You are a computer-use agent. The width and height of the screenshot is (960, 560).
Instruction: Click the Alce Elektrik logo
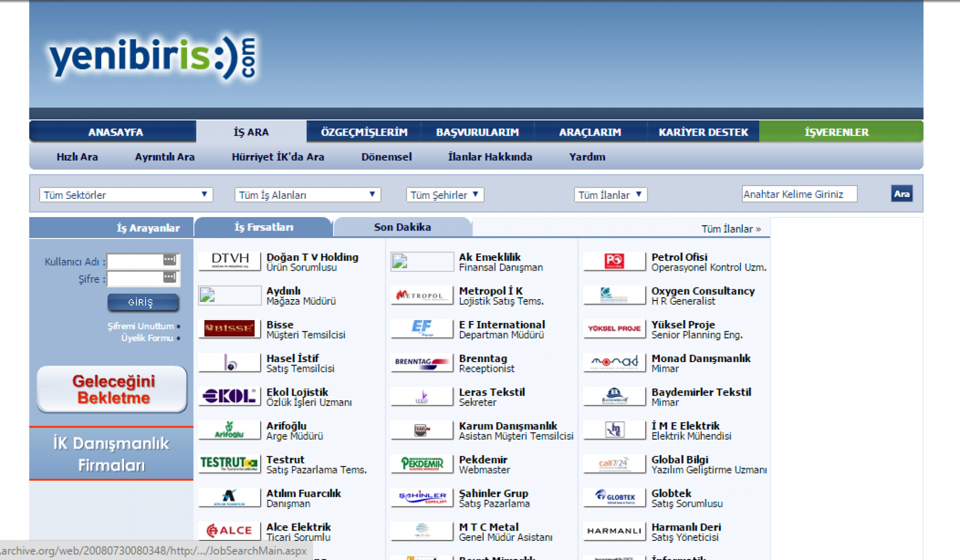[x=229, y=531]
